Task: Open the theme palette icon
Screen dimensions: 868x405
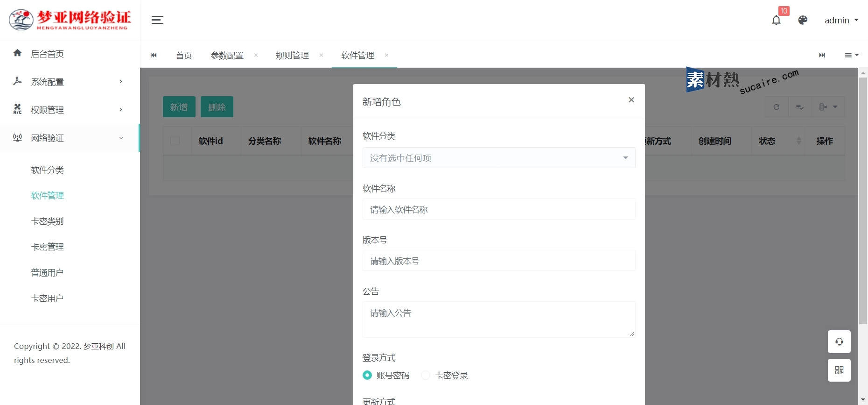Action: tap(803, 20)
